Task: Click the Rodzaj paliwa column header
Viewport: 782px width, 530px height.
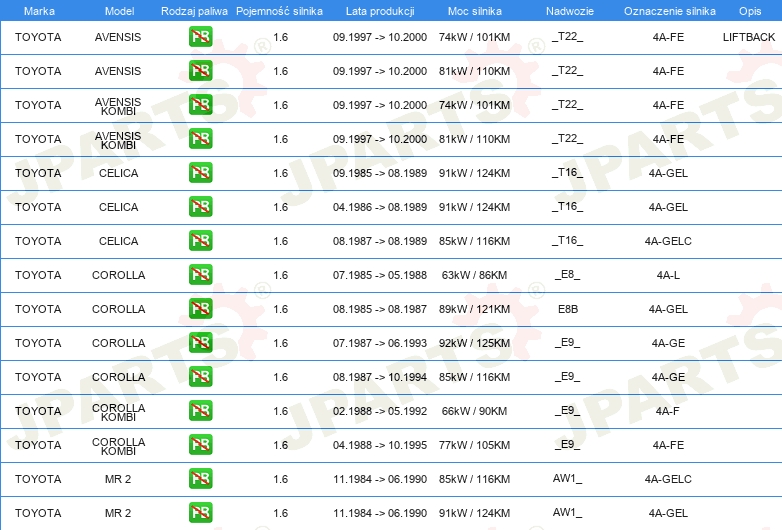Action: (194, 11)
